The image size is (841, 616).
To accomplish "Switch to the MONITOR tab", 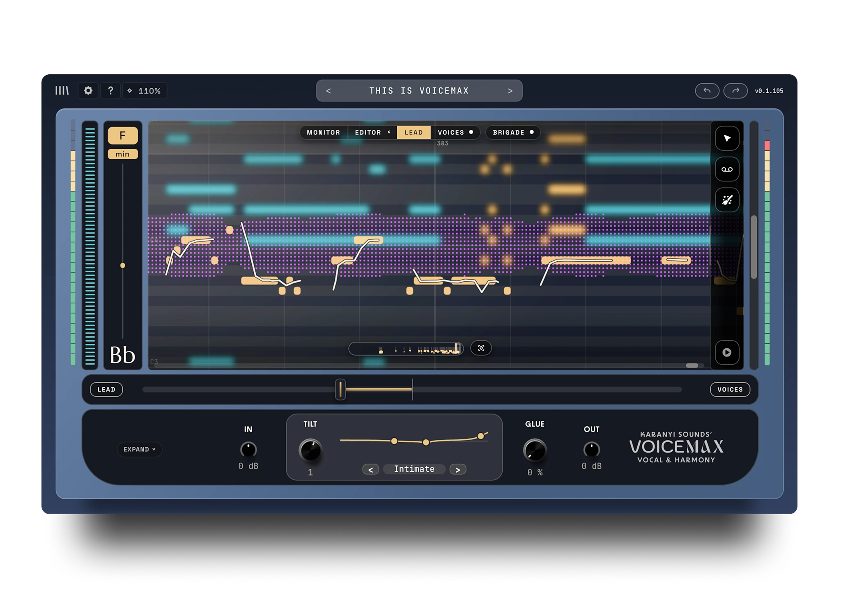I will pyautogui.click(x=323, y=132).
